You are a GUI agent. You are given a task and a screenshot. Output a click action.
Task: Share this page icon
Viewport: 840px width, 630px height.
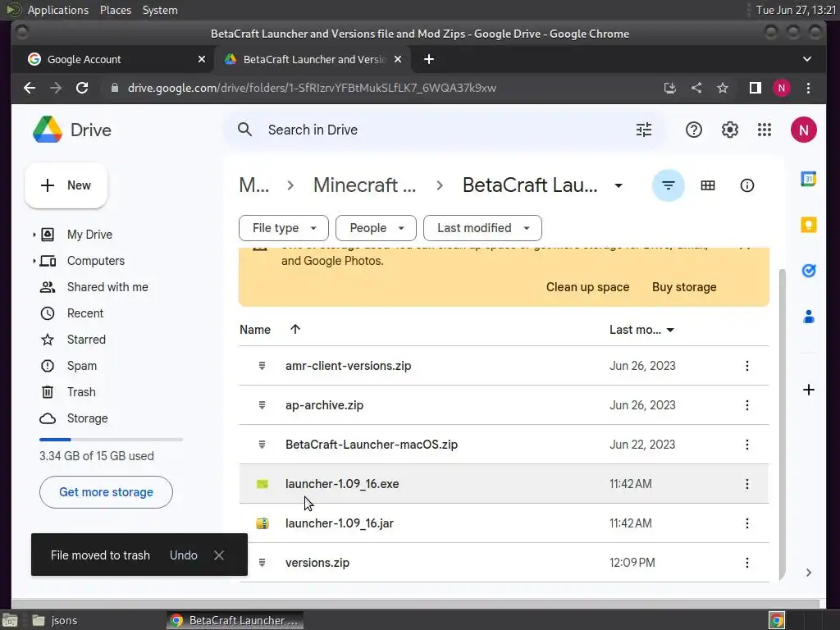pyautogui.click(x=696, y=88)
